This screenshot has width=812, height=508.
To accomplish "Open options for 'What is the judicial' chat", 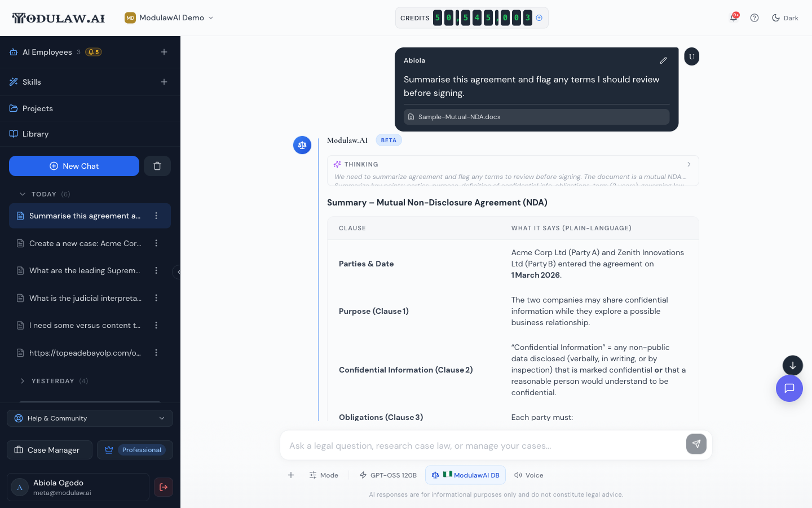I will click(x=156, y=298).
